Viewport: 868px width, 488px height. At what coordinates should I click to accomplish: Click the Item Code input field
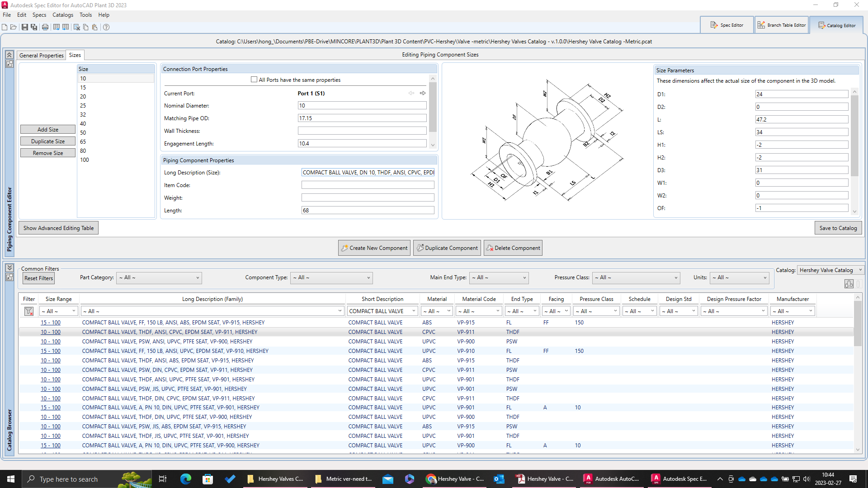tap(368, 185)
